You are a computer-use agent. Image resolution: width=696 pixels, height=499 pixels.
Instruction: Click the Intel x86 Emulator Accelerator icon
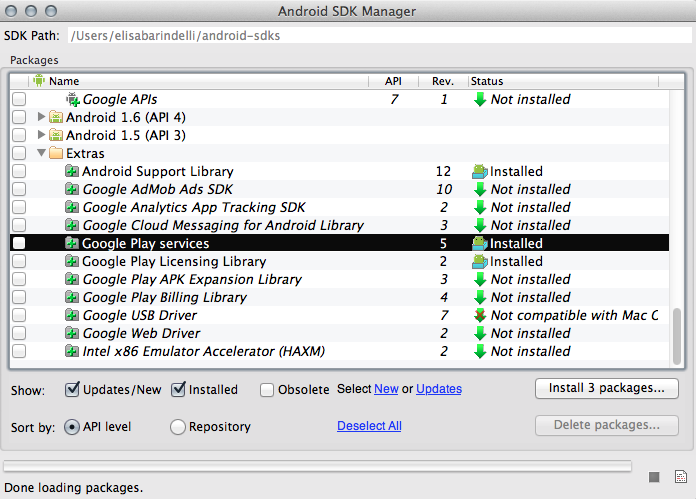pyautogui.click(x=72, y=351)
